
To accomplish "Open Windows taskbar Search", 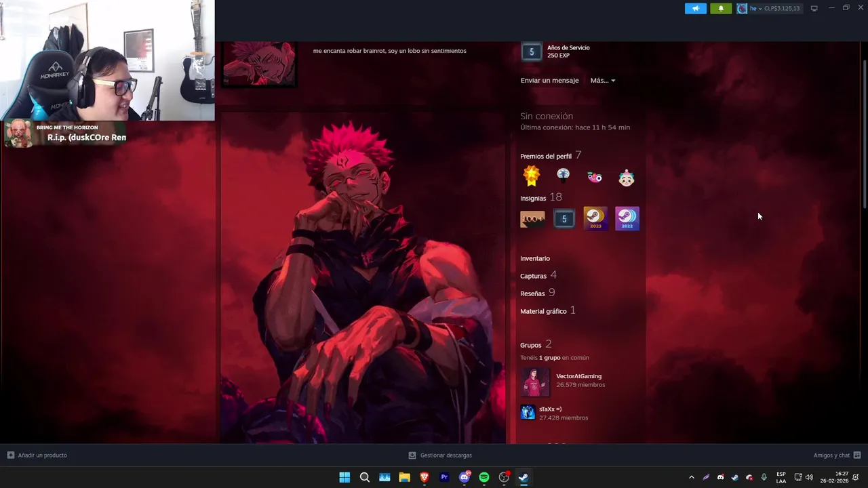I will [364, 477].
